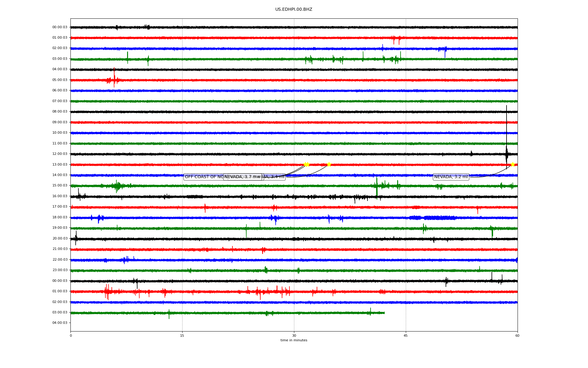Click the 12:00:03 row label
This screenshot has height=368, width=588.
60,154
